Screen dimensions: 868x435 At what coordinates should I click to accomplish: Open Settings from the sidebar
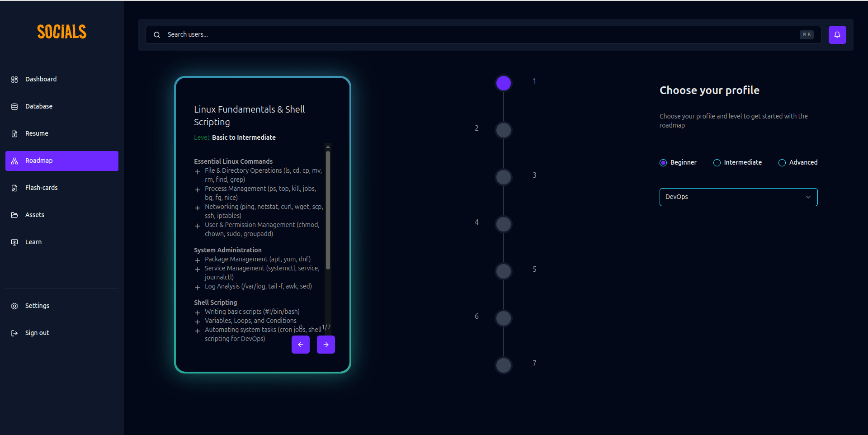(62, 306)
